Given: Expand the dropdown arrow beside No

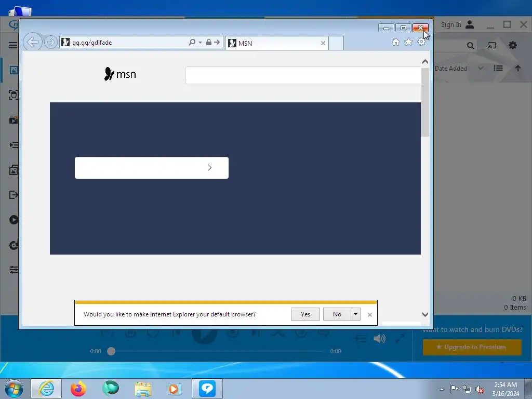Looking at the screenshot, I should (355, 314).
